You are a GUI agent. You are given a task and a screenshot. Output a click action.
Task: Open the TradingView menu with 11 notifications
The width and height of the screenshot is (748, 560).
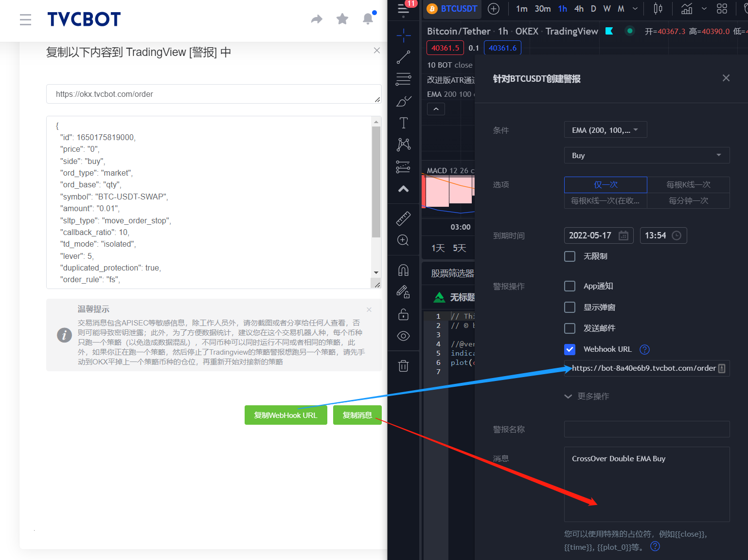(x=403, y=9)
